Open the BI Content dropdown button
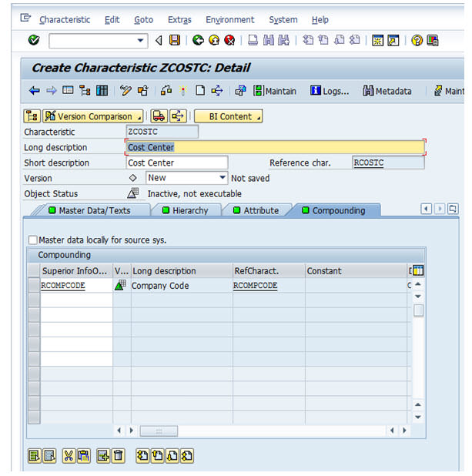Screen dimensions: 472x476 pyautogui.click(x=228, y=116)
